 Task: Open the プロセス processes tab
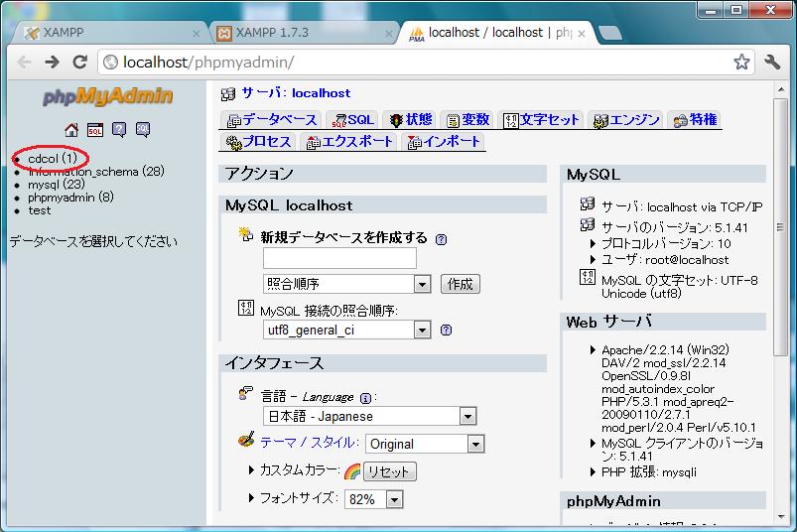(258, 142)
